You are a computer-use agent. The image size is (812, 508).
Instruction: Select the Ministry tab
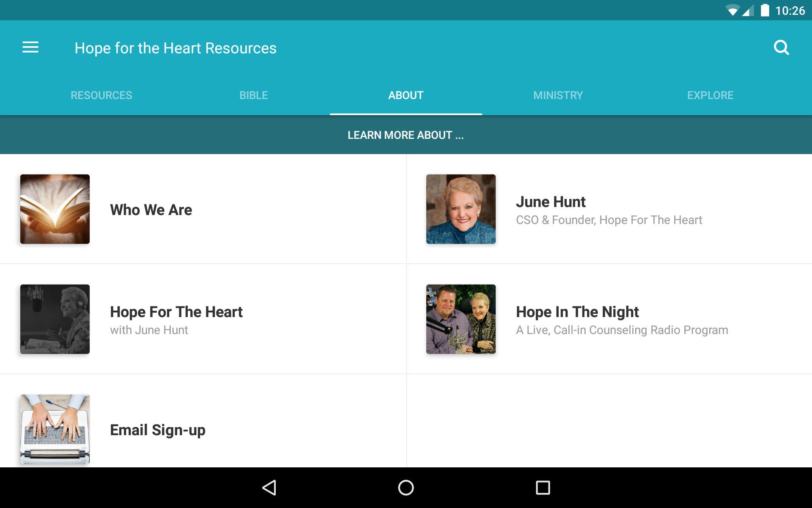[x=558, y=95]
